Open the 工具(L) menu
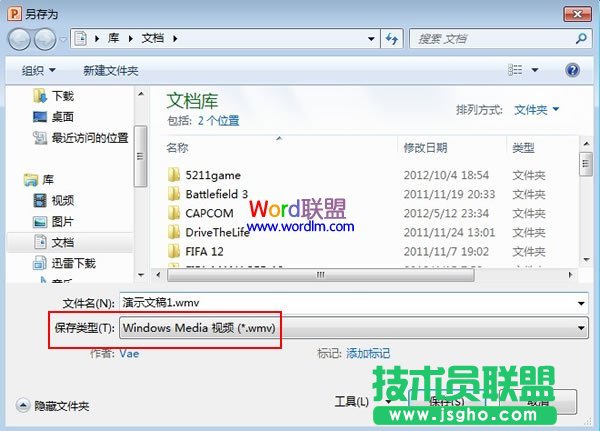The image size is (600, 431). pyautogui.click(x=362, y=402)
